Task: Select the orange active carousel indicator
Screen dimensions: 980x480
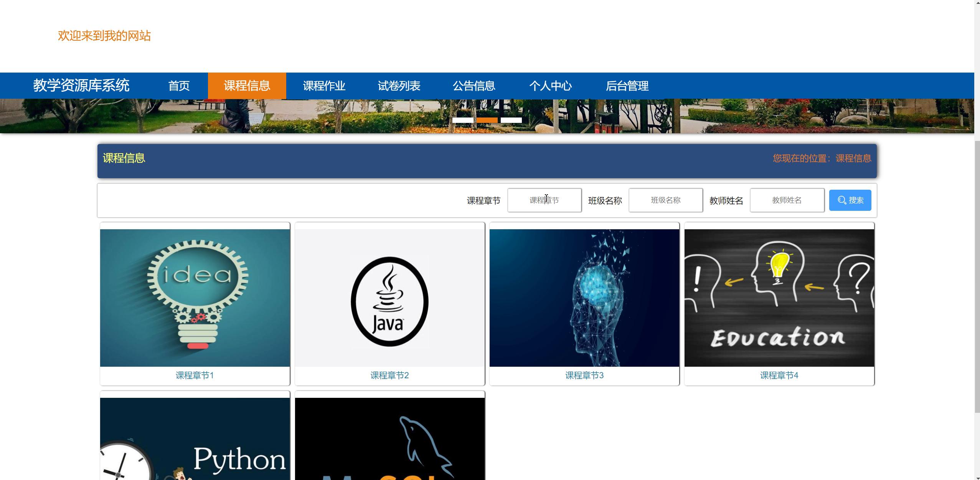Action: (487, 120)
